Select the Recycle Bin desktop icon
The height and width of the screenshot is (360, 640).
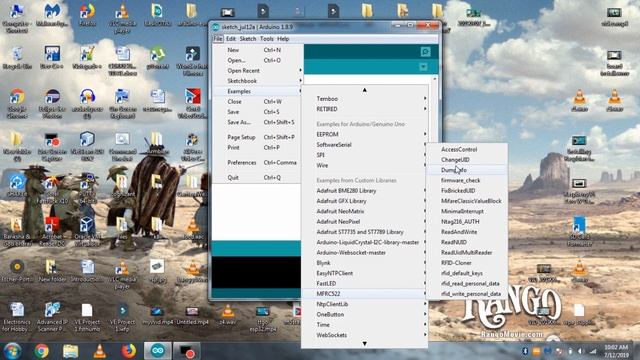click(17, 58)
